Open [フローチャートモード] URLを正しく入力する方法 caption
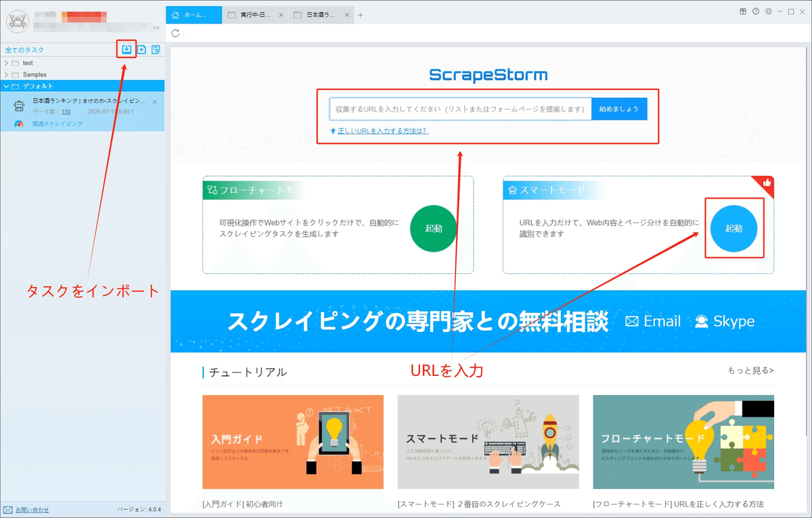This screenshot has height=518, width=812. [678, 504]
